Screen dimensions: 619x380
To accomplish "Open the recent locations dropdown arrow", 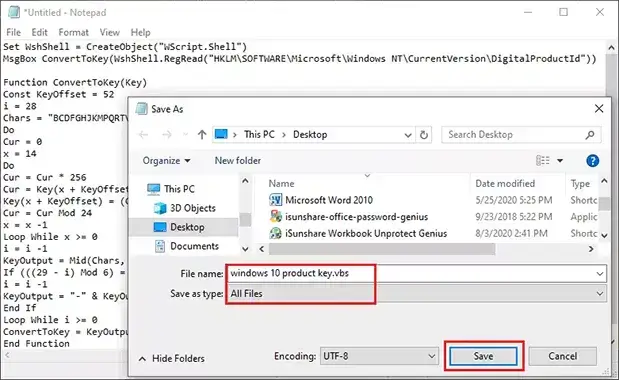I will [186, 135].
